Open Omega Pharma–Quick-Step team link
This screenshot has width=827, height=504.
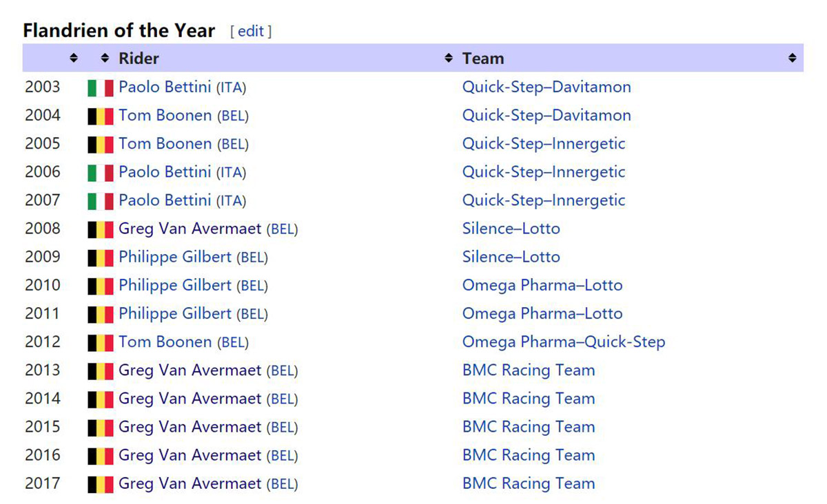click(x=564, y=342)
